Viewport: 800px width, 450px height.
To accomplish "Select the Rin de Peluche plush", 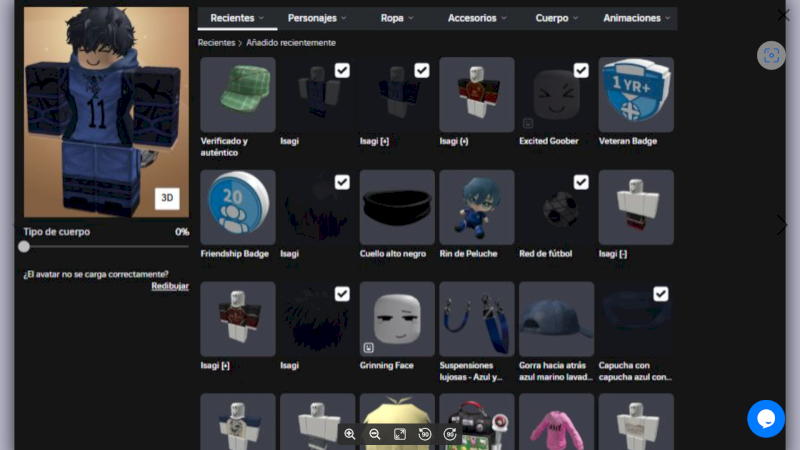I will (477, 207).
